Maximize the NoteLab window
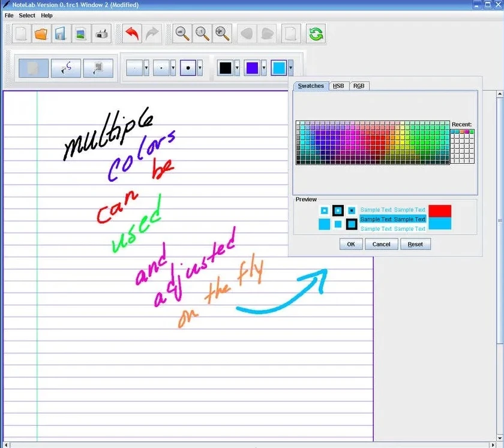This screenshot has height=448, width=504. 488,5
